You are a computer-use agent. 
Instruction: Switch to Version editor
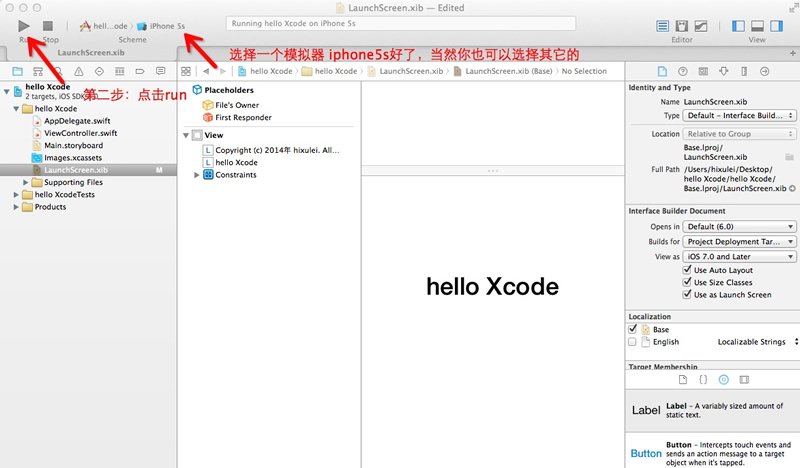[701, 26]
